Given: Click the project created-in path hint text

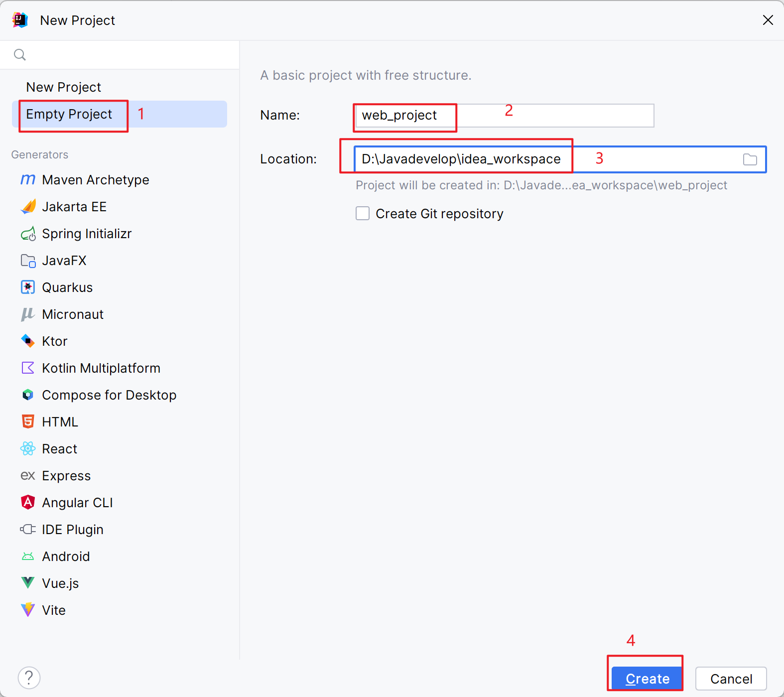Looking at the screenshot, I should point(541,185).
